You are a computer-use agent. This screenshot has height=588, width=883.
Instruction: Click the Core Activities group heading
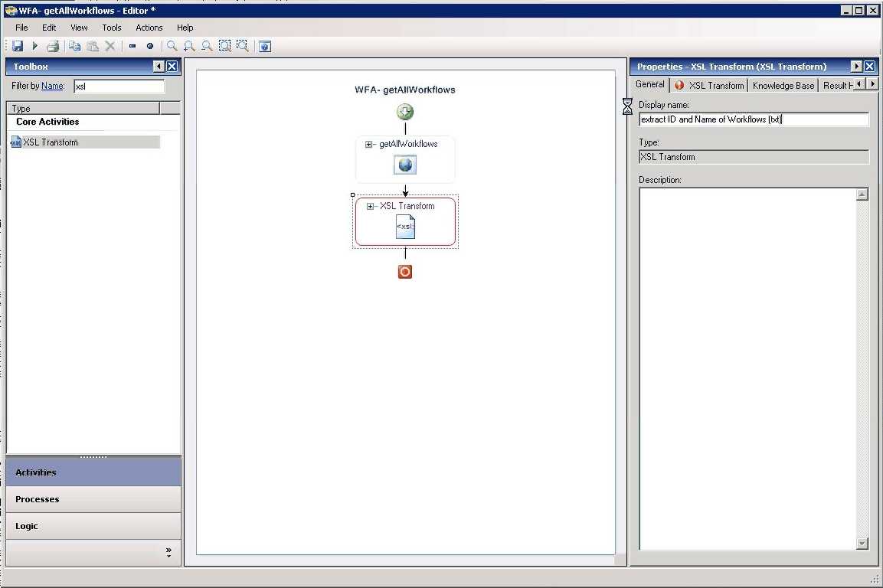click(47, 122)
